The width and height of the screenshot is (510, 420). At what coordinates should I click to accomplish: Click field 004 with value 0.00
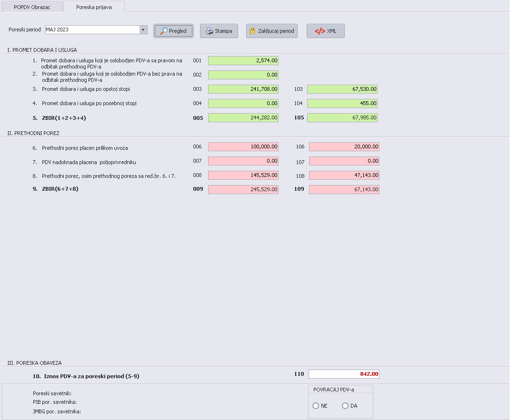243,103
